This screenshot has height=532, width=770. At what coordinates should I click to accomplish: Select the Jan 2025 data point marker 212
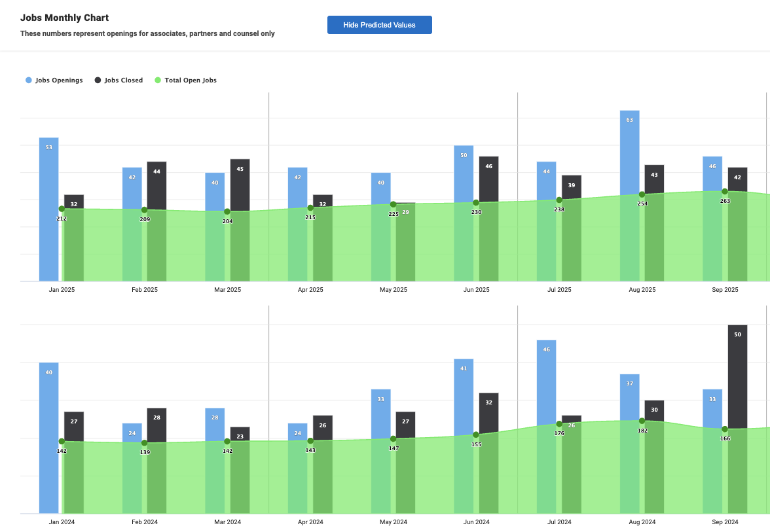coord(62,209)
